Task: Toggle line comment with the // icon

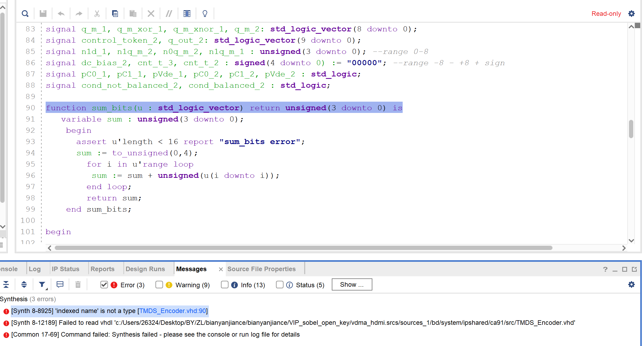Action: (x=169, y=13)
